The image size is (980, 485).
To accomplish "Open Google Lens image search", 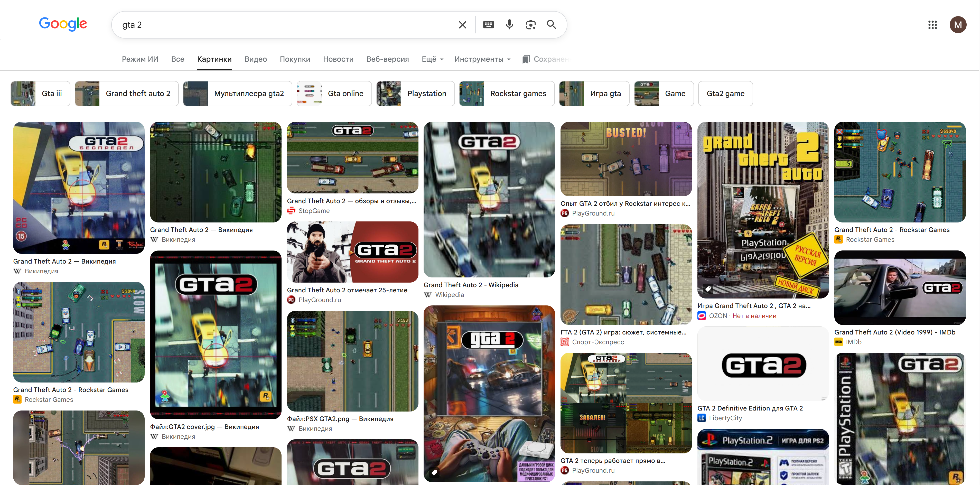I will 531,25.
